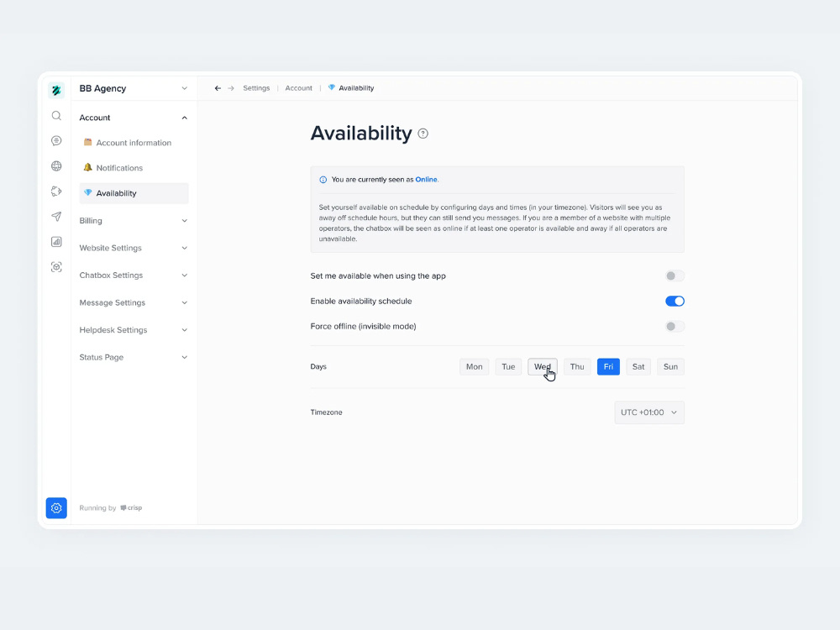The height and width of the screenshot is (630, 840).
Task: Expand the Helpdesk Settings section
Action: (134, 330)
